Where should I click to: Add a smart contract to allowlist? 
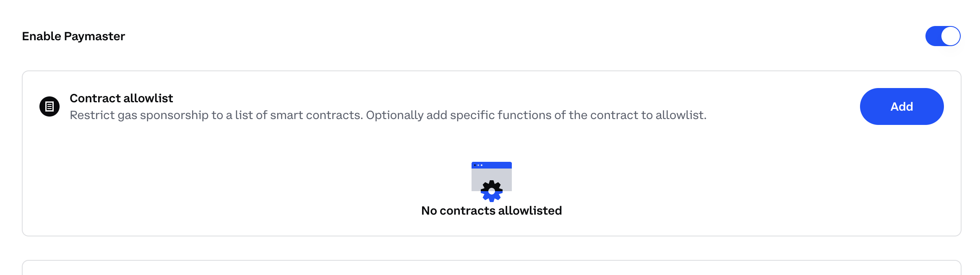pos(902,106)
